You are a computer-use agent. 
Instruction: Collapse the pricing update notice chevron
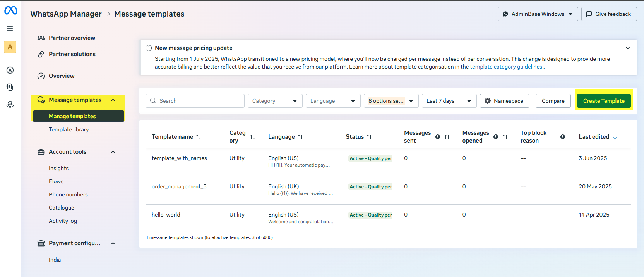[x=628, y=48]
